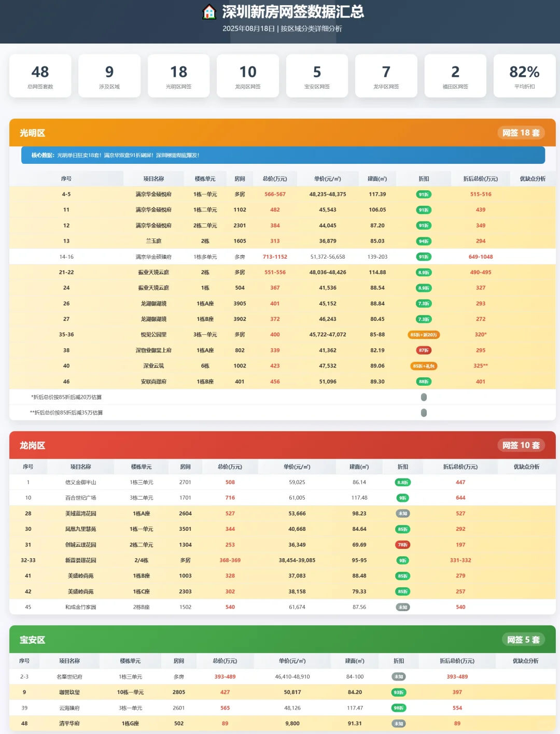Click the 82% 平均折扣 summary card
The image size is (560, 734).
pos(524,76)
